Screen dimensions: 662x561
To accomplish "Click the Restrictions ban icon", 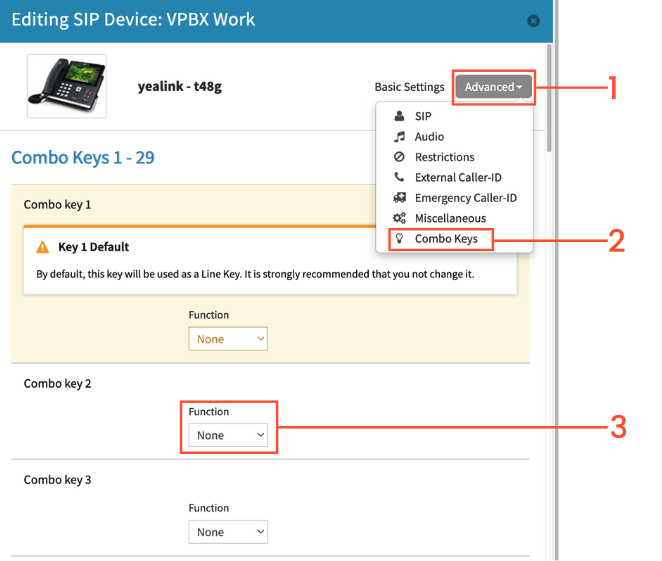I will pos(399,157).
